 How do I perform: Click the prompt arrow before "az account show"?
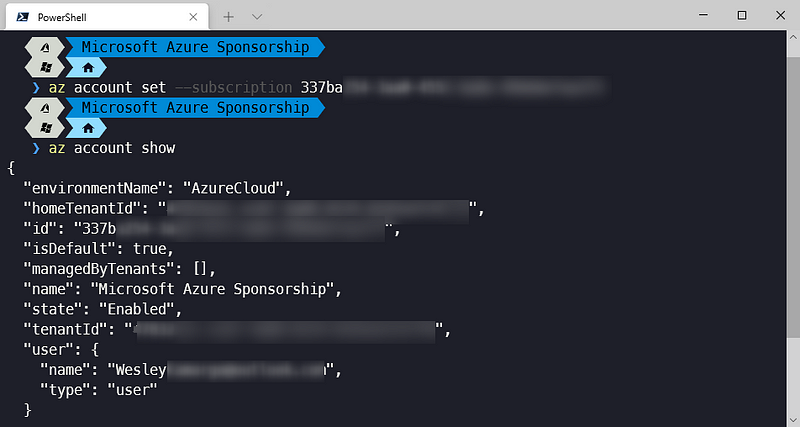pos(36,148)
